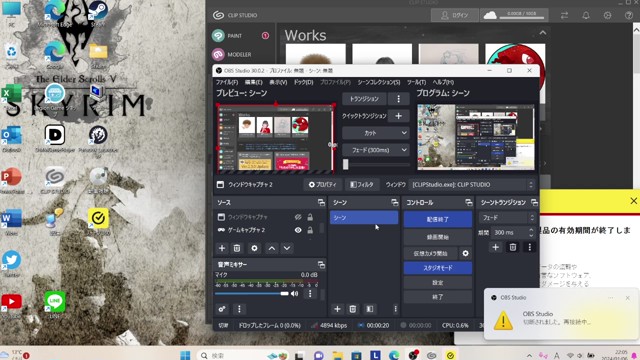Move source down with down arrow
The image size is (640, 360).
287,248
